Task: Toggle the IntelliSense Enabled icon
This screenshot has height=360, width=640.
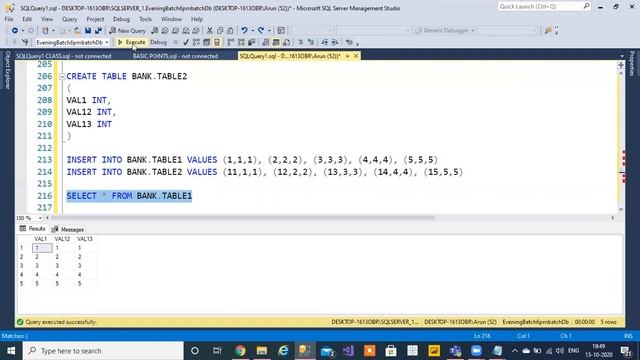Action: point(217,42)
